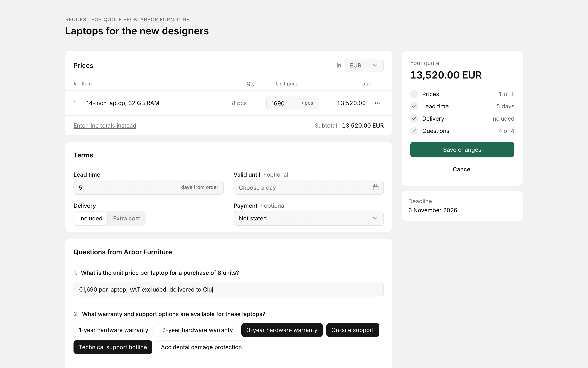Open the Payment Not stated dropdown
This screenshot has width=588, height=368.
(308, 218)
